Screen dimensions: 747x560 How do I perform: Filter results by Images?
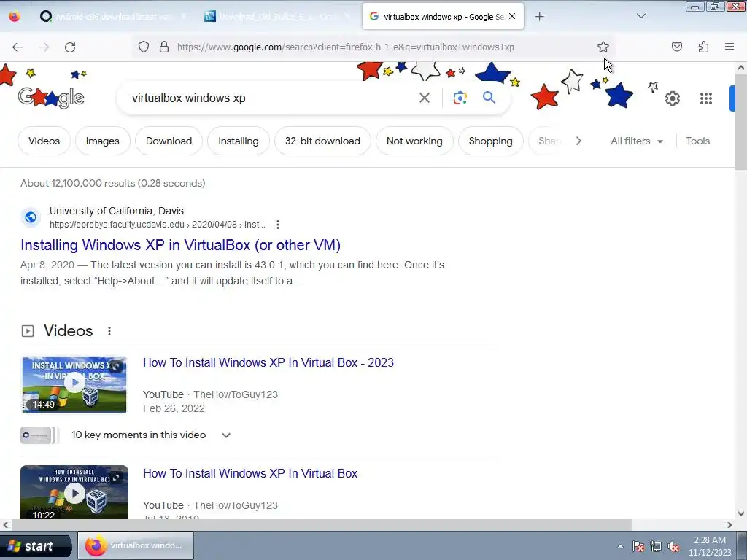[102, 141]
